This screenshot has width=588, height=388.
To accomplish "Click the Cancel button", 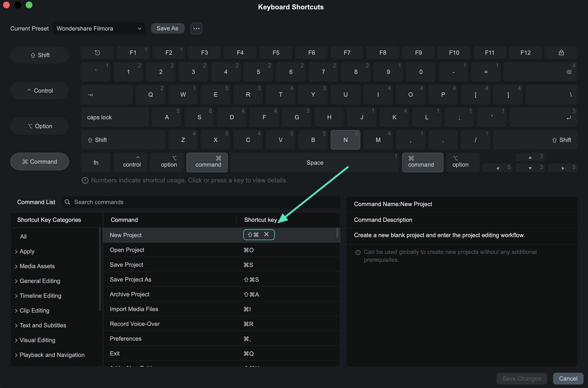I will click(568, 378).
